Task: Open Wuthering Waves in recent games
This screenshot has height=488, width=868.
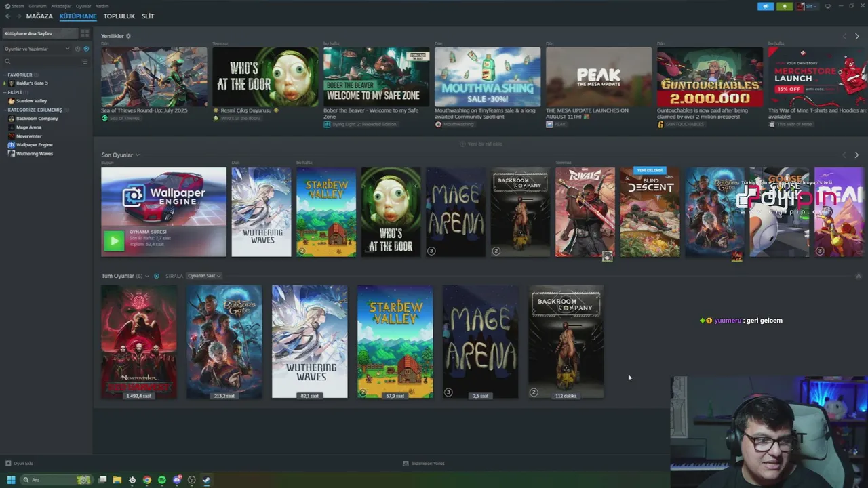Action: 261,212
